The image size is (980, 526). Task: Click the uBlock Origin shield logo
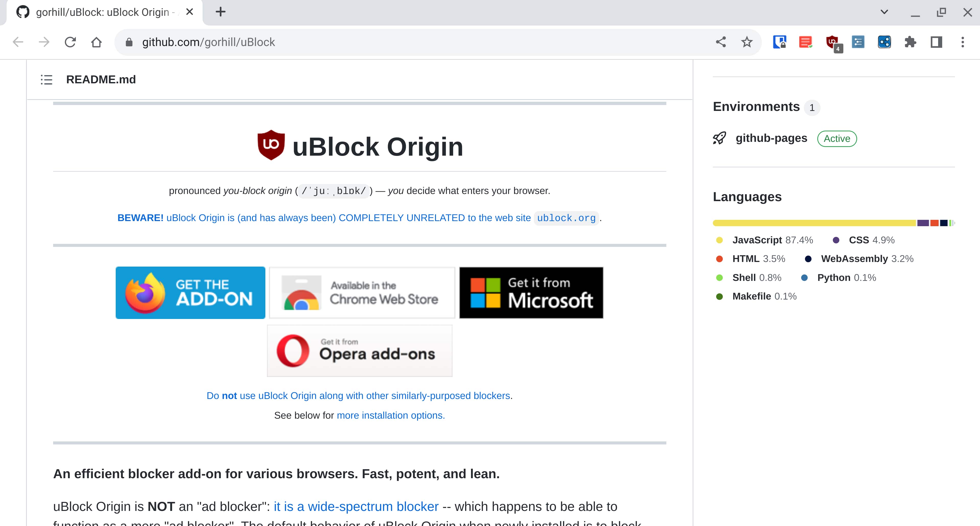coord(271,145)
